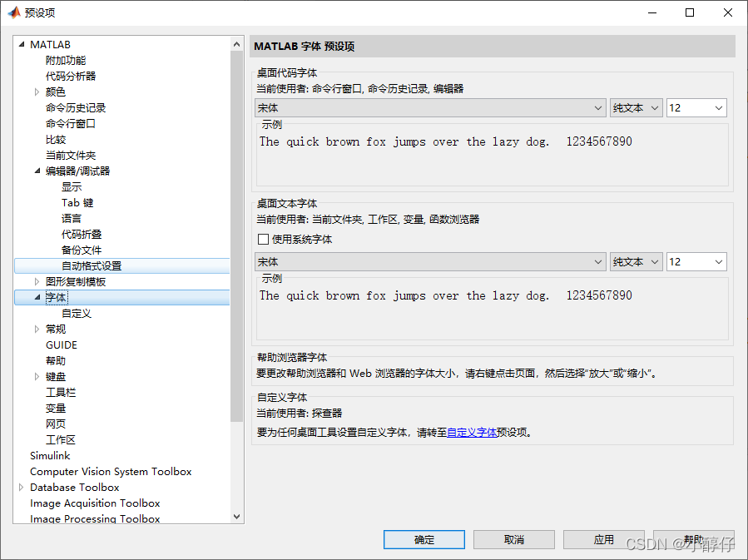The image size is (748, 560).
Task: Expand the 颜色 tree node
Action: [x=37, y=92]
